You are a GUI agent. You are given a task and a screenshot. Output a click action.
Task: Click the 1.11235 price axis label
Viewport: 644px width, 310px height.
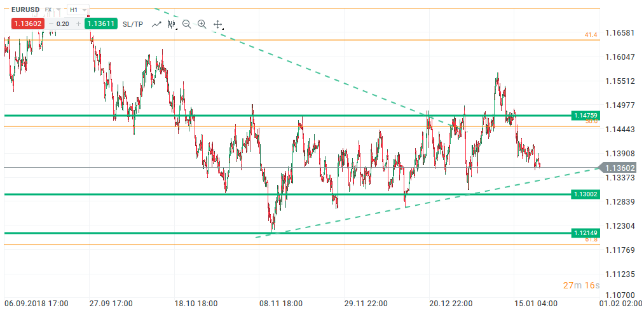[621, 274]
